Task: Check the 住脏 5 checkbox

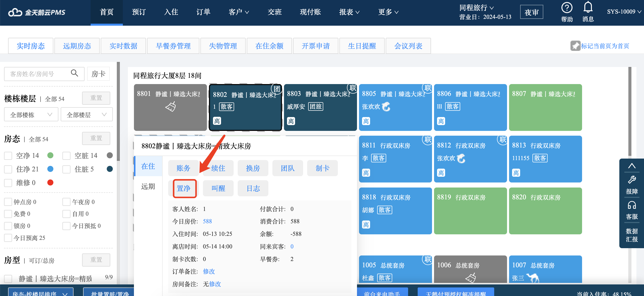Action: (66, 169)
